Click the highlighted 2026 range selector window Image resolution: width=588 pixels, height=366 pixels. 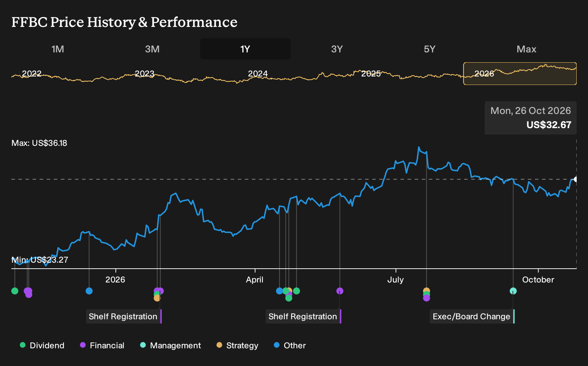tap(520, 74)
